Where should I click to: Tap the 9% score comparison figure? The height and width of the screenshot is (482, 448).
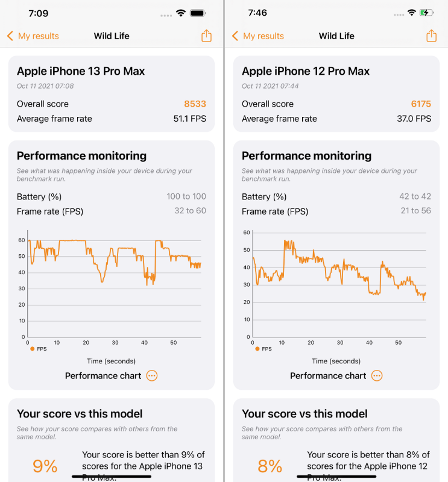coord(45,466)
